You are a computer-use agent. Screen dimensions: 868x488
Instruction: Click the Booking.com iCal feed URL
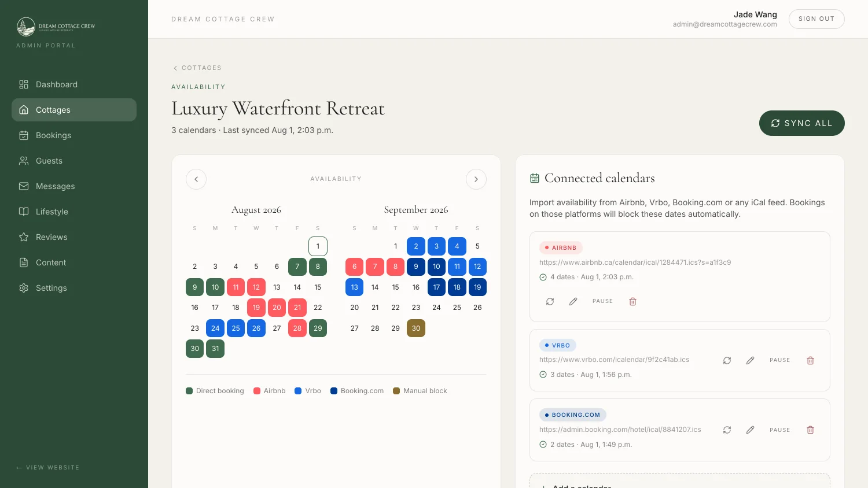(620, 430)
